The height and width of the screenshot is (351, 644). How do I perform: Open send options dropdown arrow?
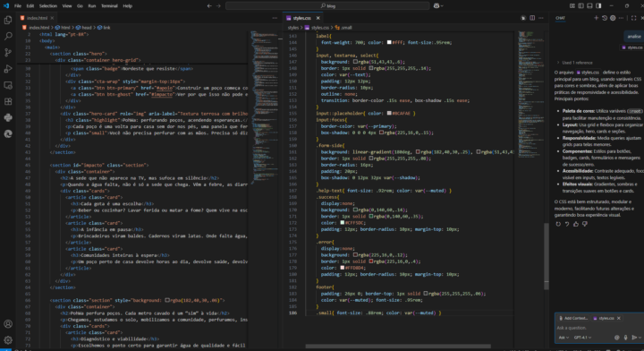pyautogui.click(x=640, y=338)
